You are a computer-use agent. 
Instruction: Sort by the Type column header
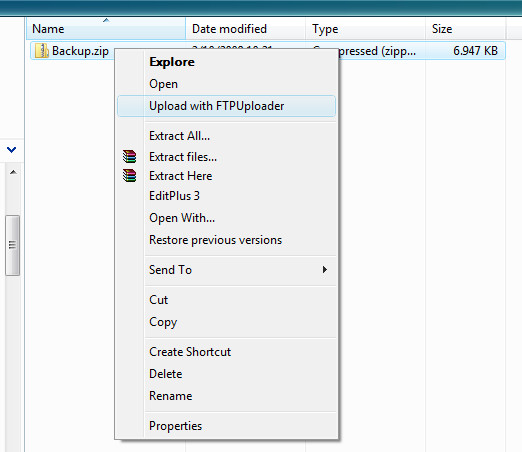[365, 29]
